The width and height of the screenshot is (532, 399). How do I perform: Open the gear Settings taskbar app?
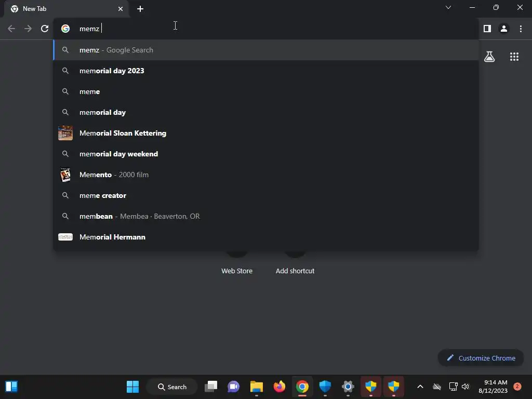click(348, 387)
